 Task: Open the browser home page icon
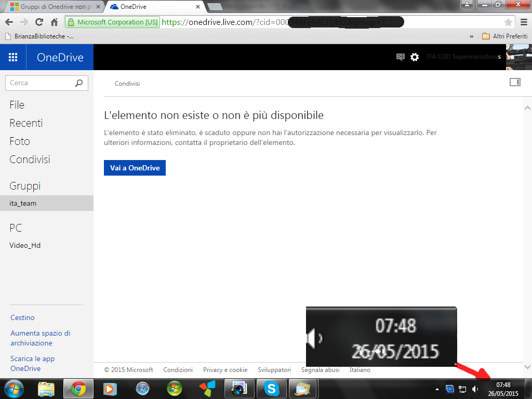(54, 22)
